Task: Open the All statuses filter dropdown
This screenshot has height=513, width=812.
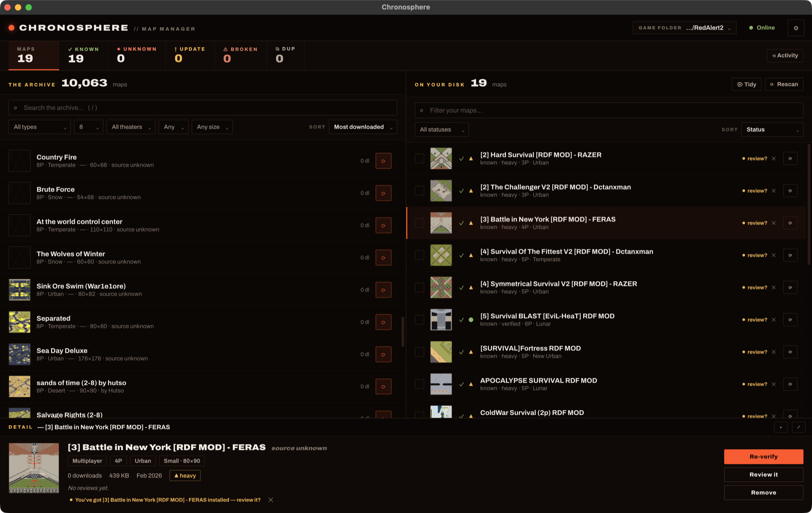Action: (442, 129)
